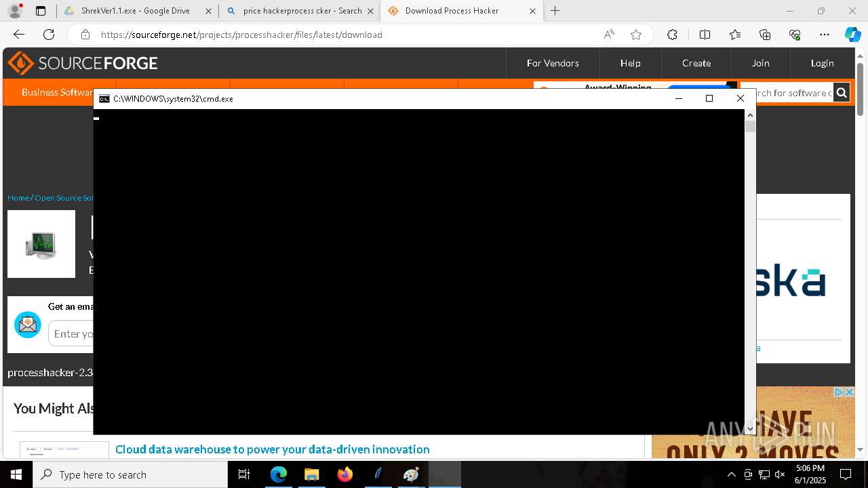Viewport: 868px width, 488px height.
Task: Open network status tray icon
Action: (764, 474)
